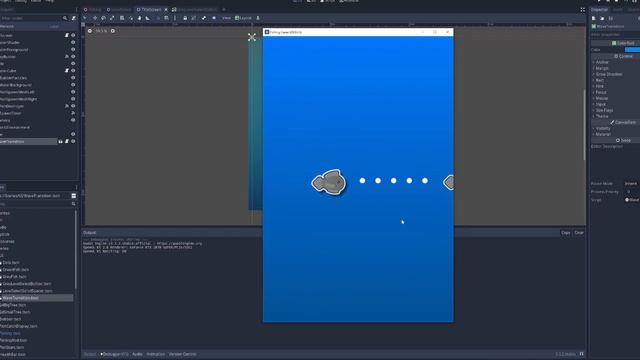Toggle visibility of BubbleParticles node

point(73,78)
